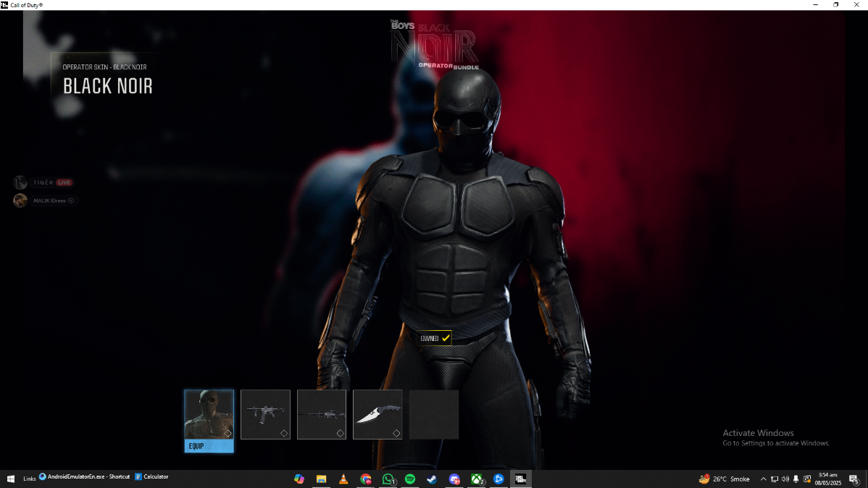Minimize the Call of Duty window
Viewport: 868px width, 488px height.
[x=815, y=5]
